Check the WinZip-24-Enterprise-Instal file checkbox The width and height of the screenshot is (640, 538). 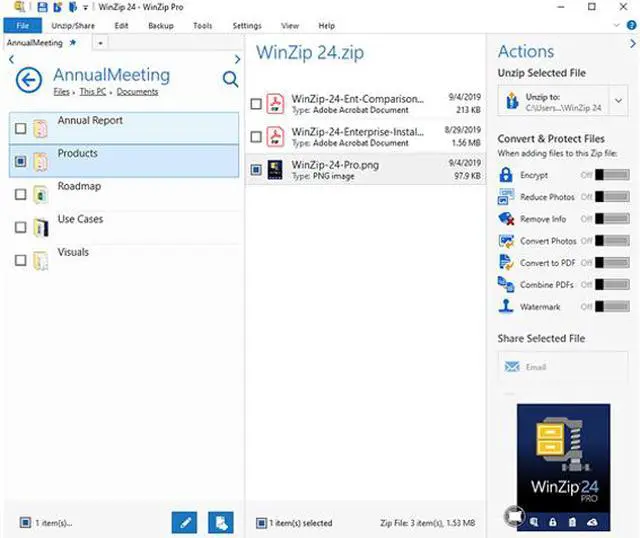tap(256, 137)
